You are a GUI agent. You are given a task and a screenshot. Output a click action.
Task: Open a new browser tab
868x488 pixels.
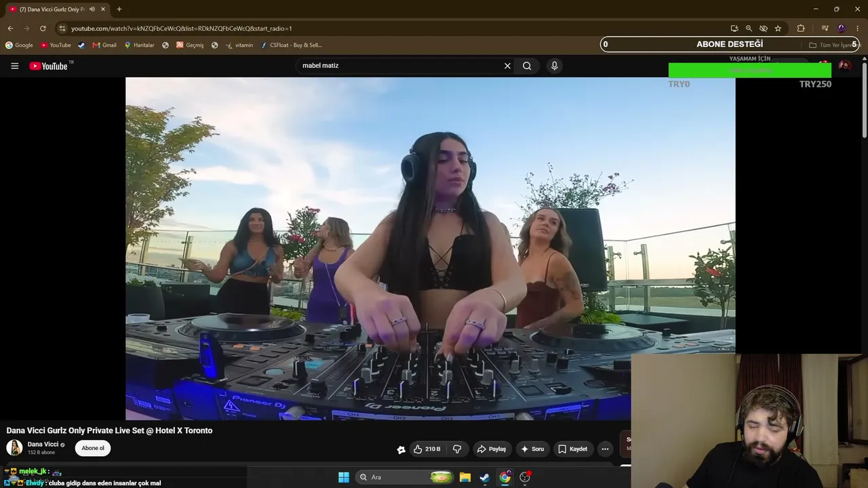click(119, 9)
